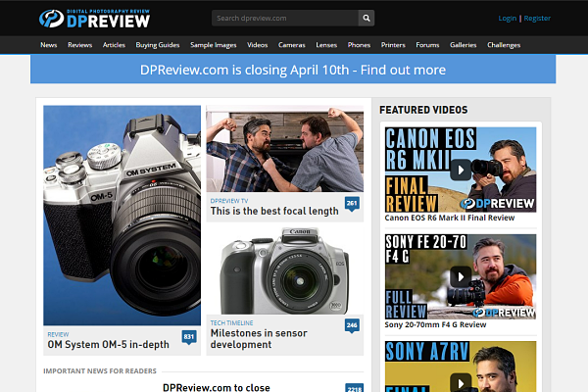Click the closing April 10th banner
This screenshot has width=588, height=392.
point(293,70)
